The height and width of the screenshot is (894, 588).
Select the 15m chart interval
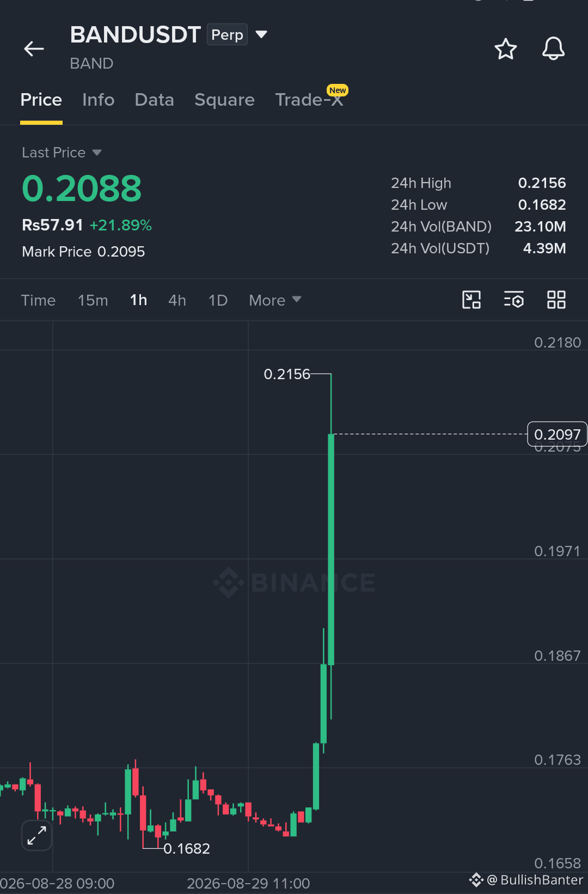point(93,300)
